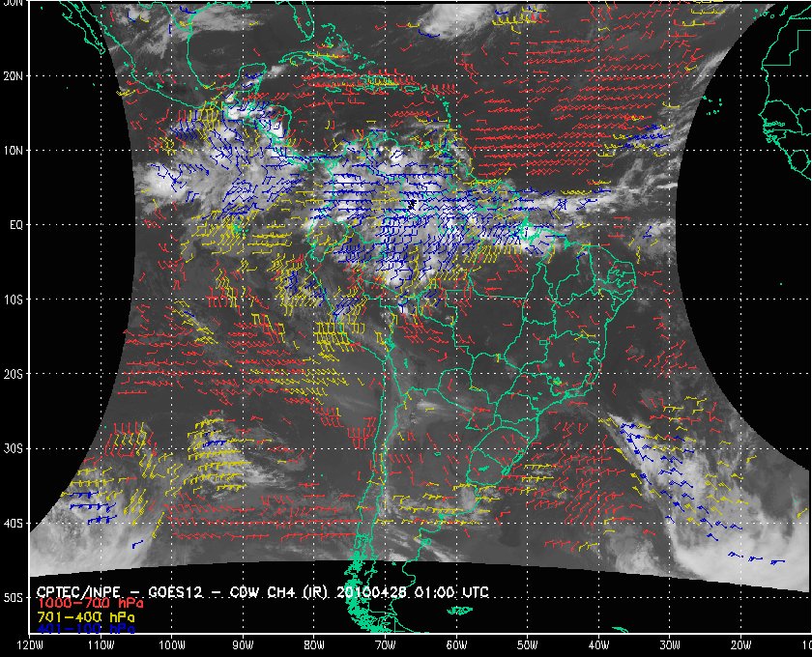Click the yellow 701-400 hPa legend entry
The image size is (812, 657).
coord(86,617)
